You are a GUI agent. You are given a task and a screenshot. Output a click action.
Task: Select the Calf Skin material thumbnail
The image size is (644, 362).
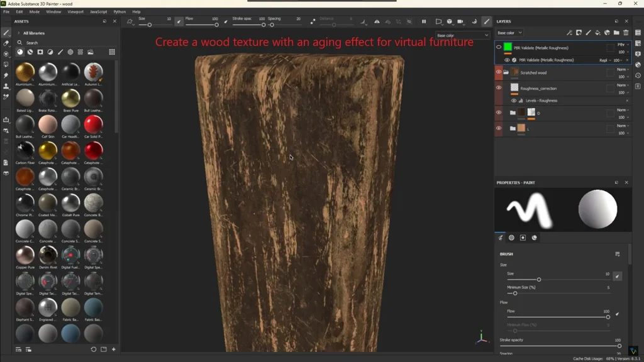click(48, 124)
